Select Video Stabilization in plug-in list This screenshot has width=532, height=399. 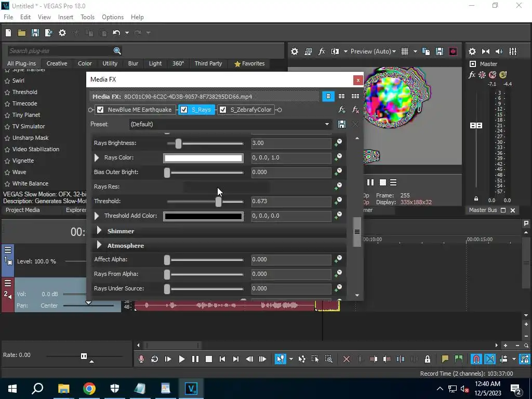click(x=36, y=149)
